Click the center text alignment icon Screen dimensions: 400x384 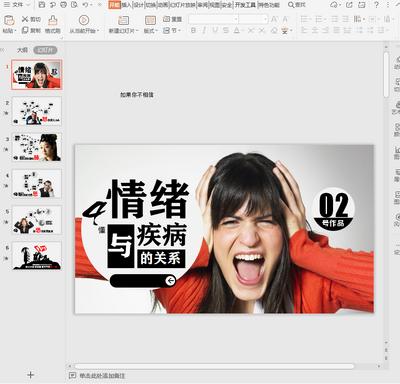[x=315, y=31]
